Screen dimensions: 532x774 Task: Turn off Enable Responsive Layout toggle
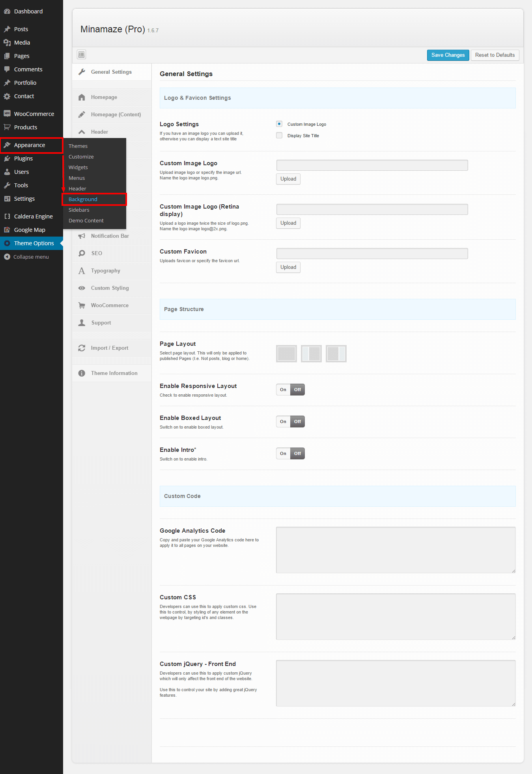297,390
